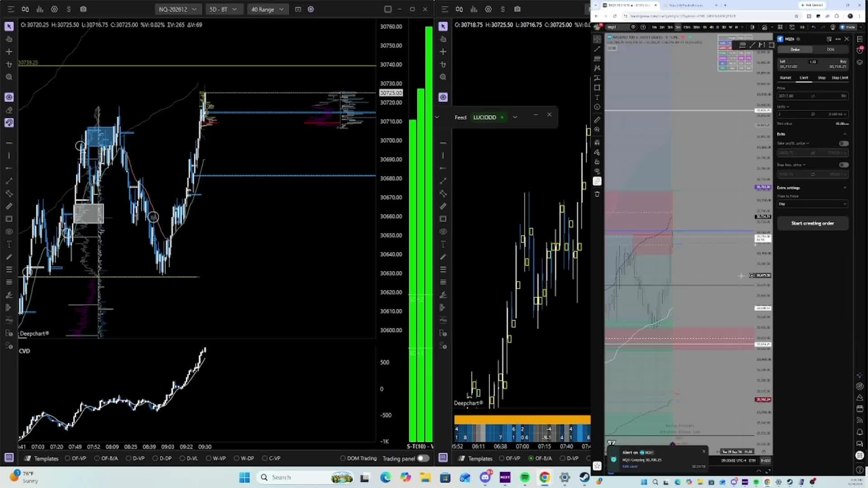Open hamburger menu of the left Deepchart window
This screenshot has width=868, height=488.
click(x=11, y=9)
